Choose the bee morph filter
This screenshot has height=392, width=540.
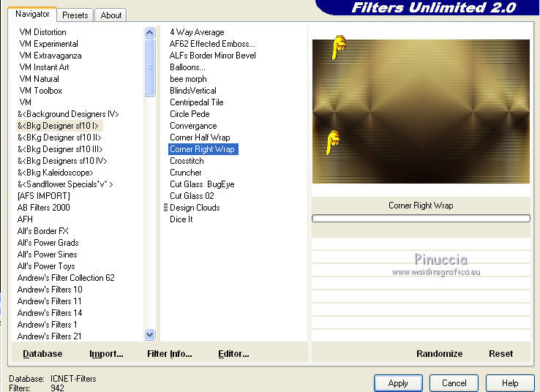(188, 79)
